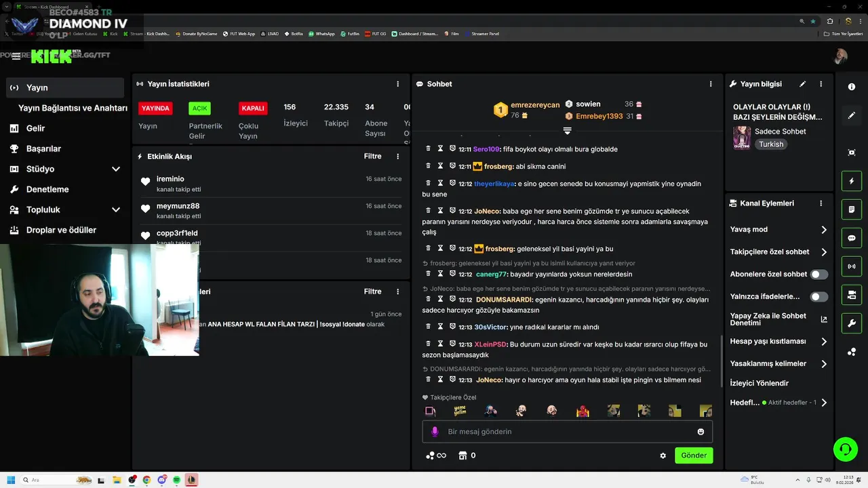Viewport: 868px width, 488px height.
Task: Open the green headset support button
Action: pyautogui.click(x=845, y=449)
